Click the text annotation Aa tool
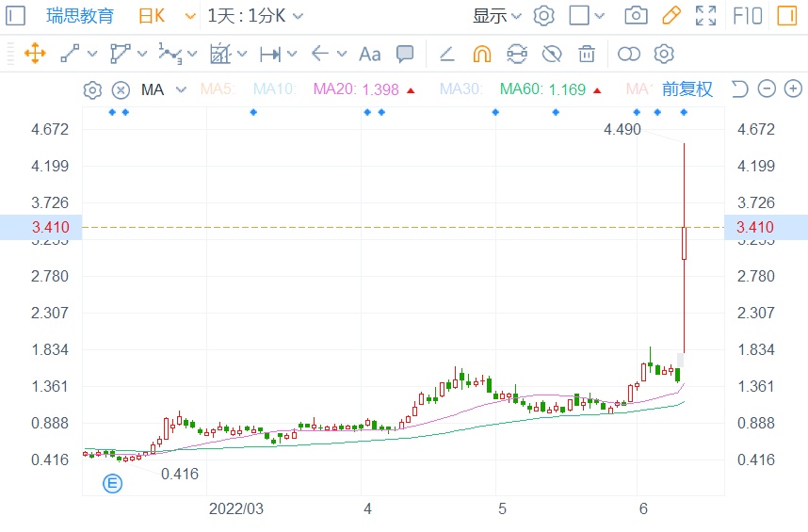The image size is (808, 532). click(x=369, y=54)
